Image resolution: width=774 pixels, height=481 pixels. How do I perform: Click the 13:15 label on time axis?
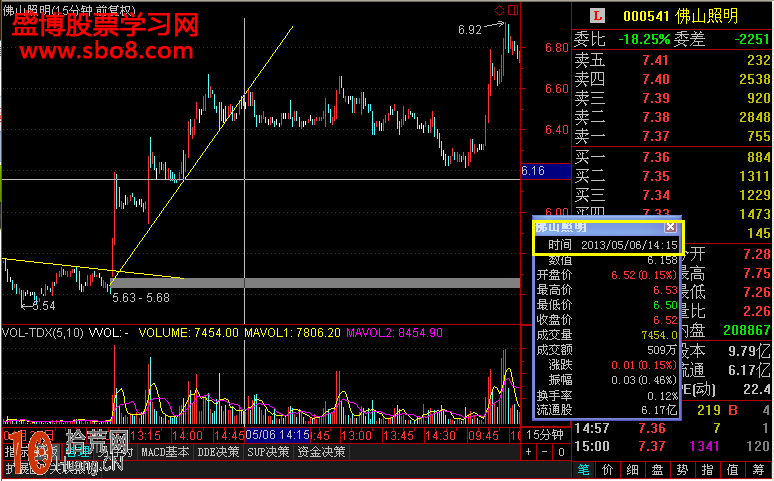[x=146, y=436]
